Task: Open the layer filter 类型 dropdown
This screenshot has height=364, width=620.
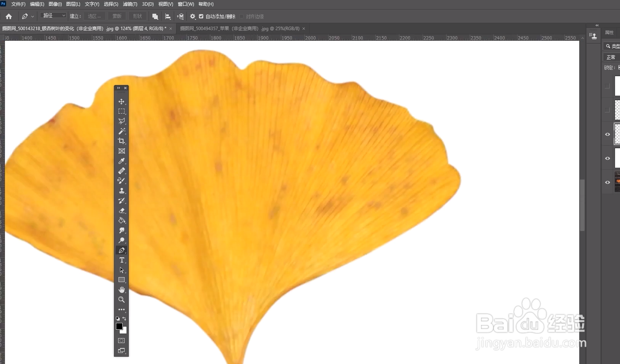Action: click(612, 46)
